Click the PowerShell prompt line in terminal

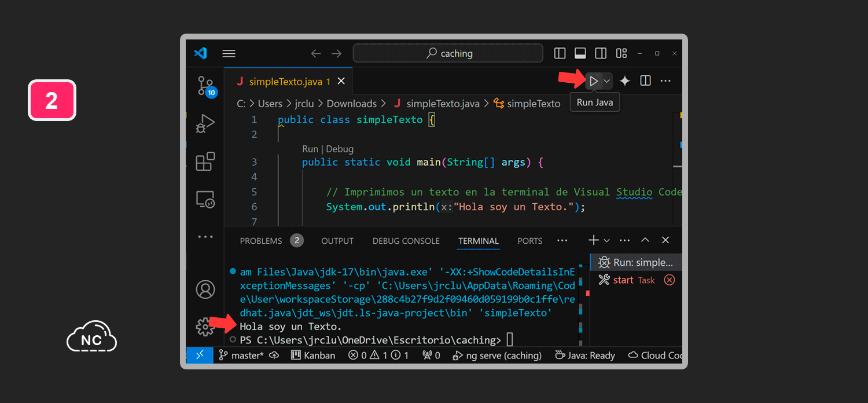[x=376, y=340]
